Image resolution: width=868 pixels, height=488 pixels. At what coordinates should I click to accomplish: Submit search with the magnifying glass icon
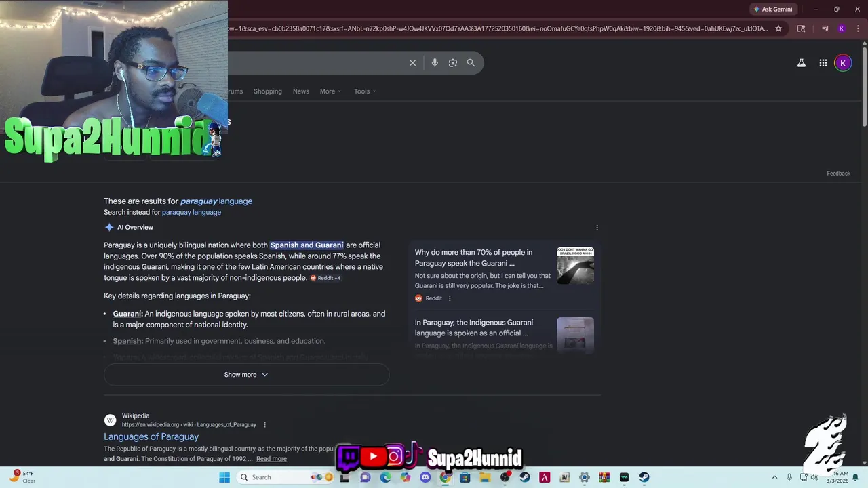pyautogui.click(x=471, y=63)
